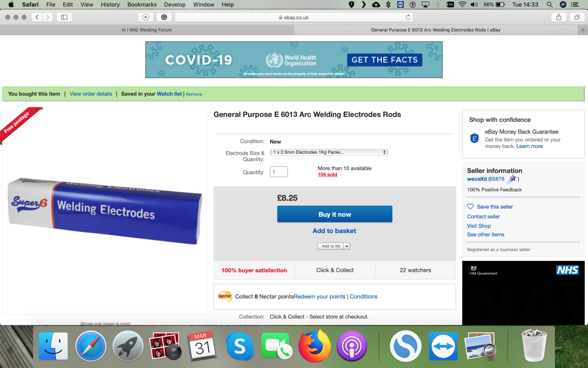
Task: Remove item from Watch list
Action: point(194,94)
